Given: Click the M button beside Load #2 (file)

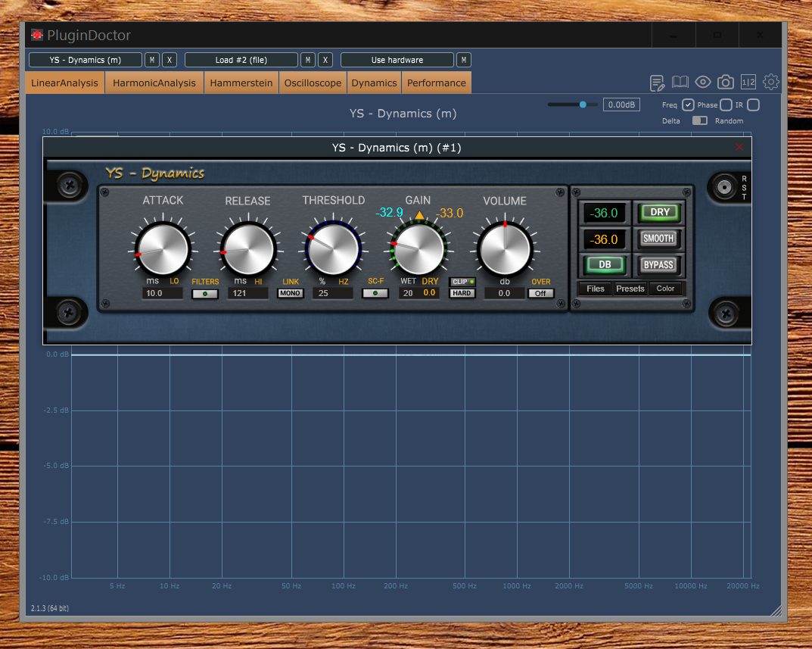Looking at the screenshot, I should [307, 60].
